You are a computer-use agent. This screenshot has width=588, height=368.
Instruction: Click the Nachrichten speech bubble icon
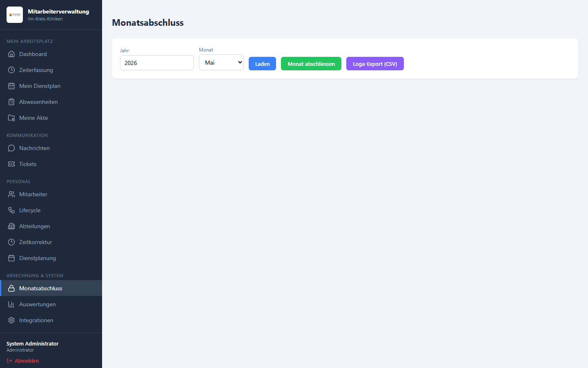coord(11,148)
